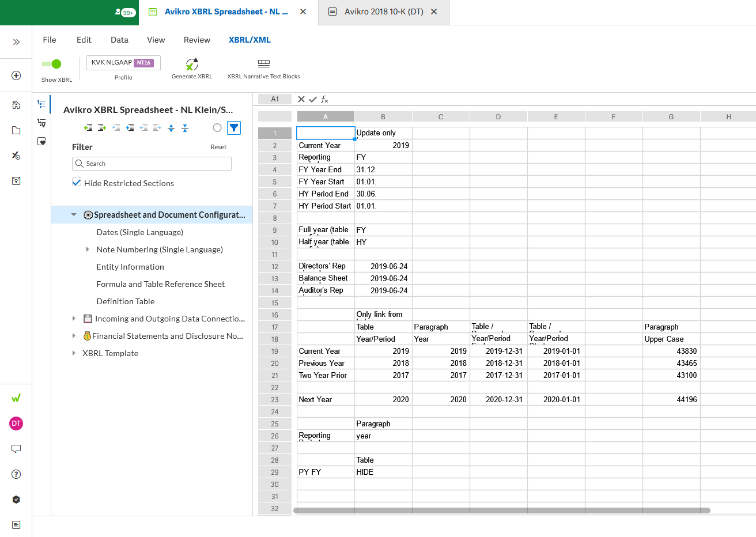Uncheck Hide Restricted Sections checkbox
The width and height of the screenshot is (756, 537).
tap(77, 183)
